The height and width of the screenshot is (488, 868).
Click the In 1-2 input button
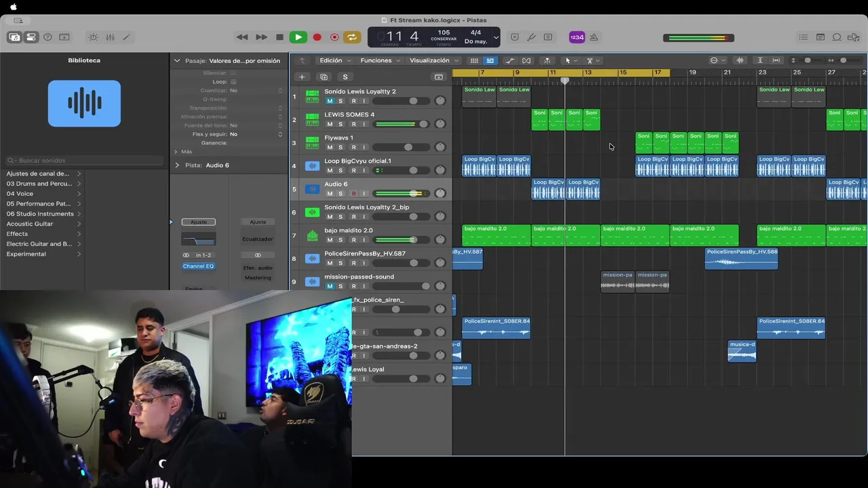[x=203, y=255]
